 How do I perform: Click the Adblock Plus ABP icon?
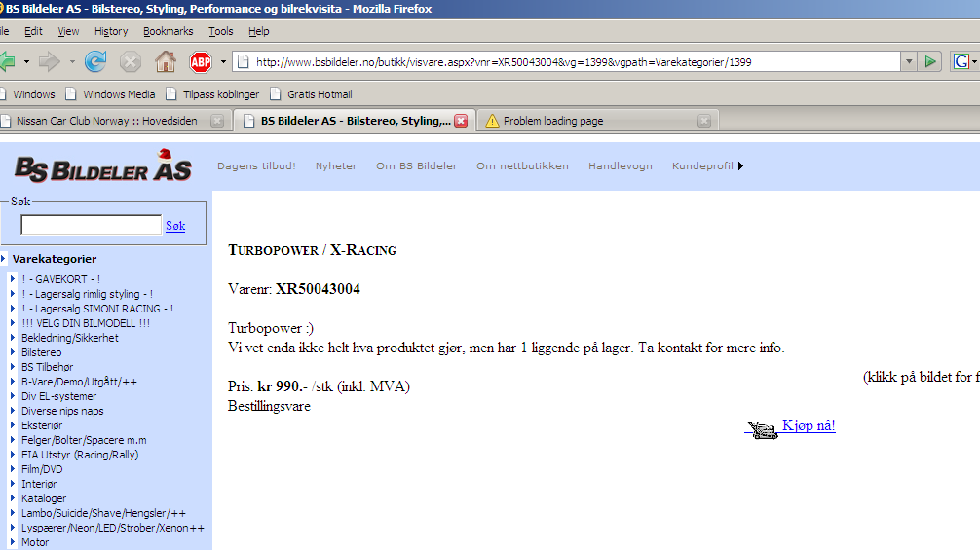coord(201,61)
